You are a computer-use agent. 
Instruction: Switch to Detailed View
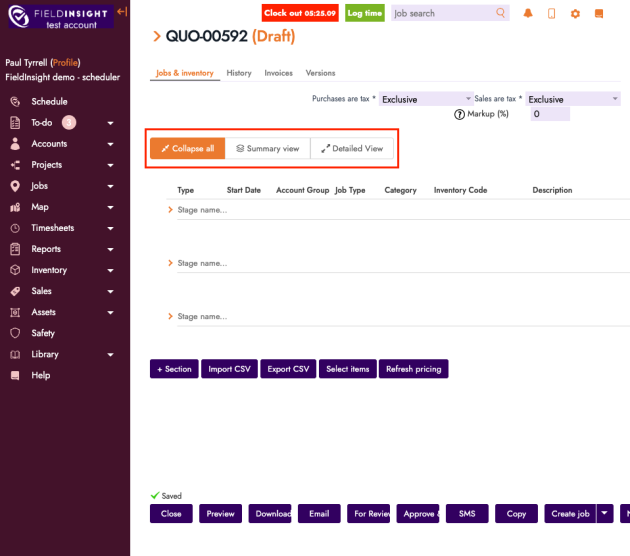(352, 149)
